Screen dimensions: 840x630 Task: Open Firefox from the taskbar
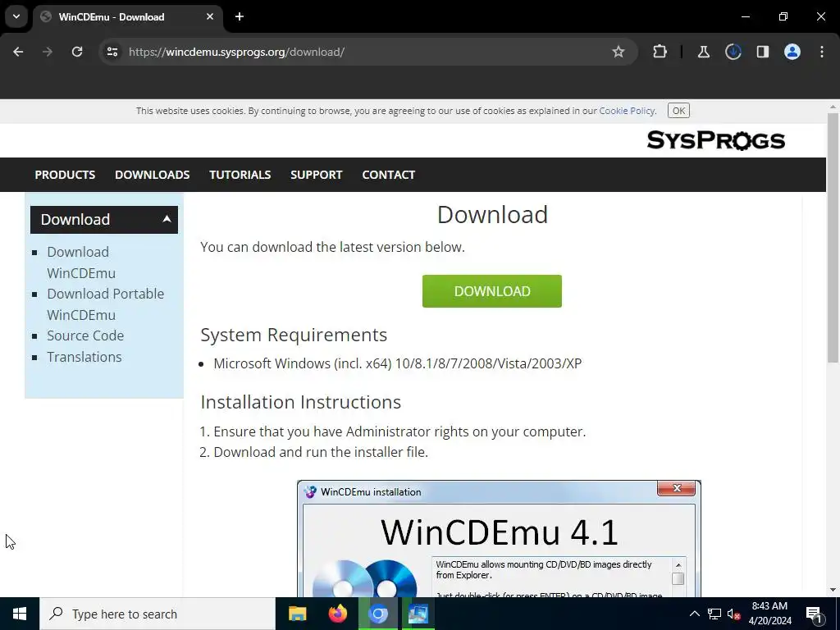point(337,614)
